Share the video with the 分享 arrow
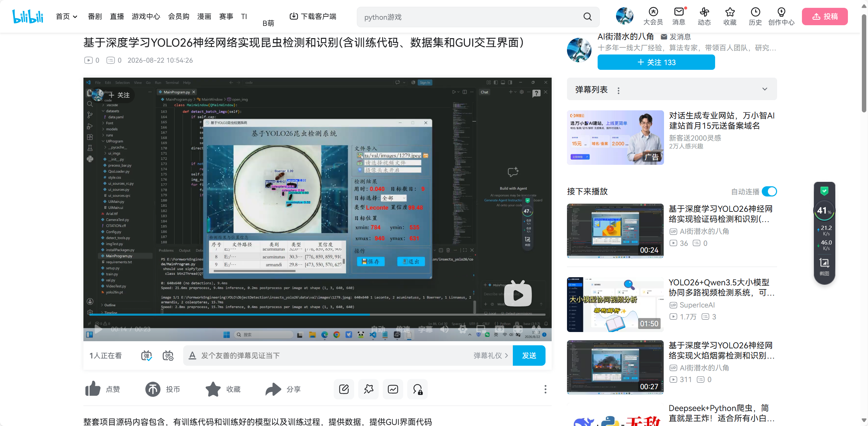The height and width of the screenshot is (426, 868). (x=273, y=389)
